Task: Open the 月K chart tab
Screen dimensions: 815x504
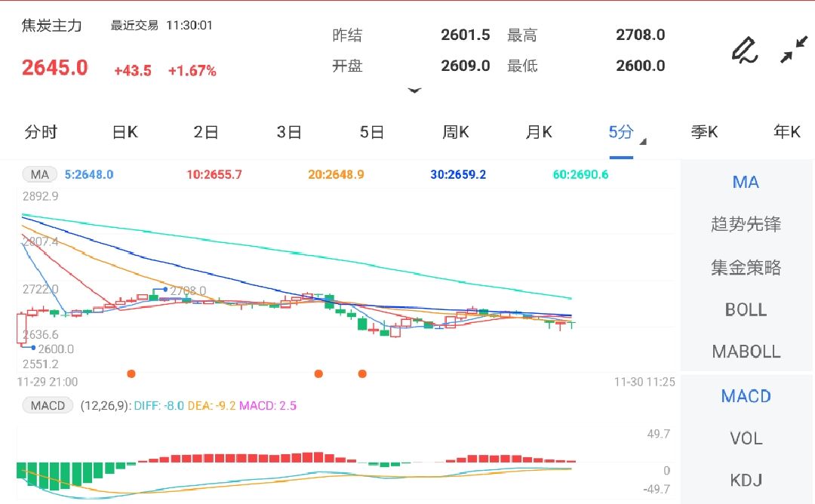Action: coord(539,132)
